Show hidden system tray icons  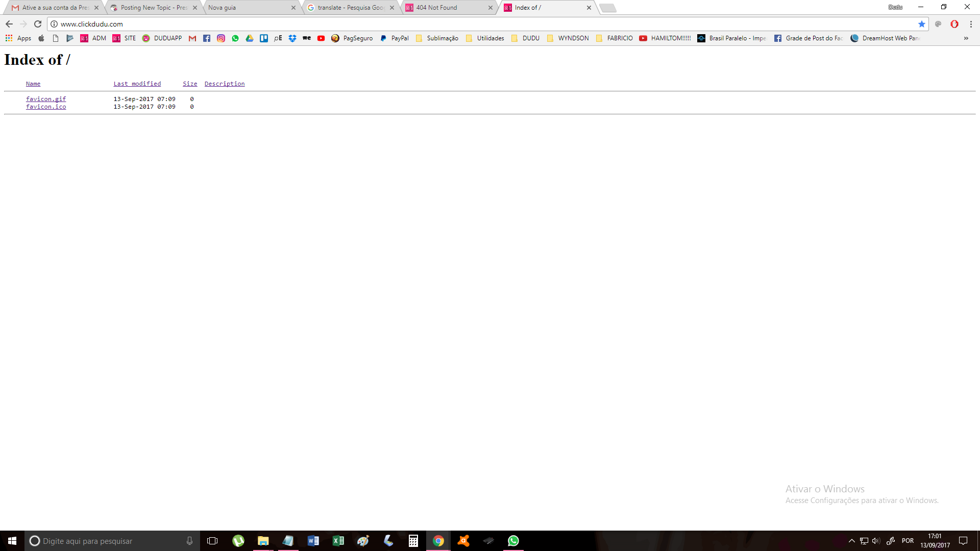coord(851,541)
